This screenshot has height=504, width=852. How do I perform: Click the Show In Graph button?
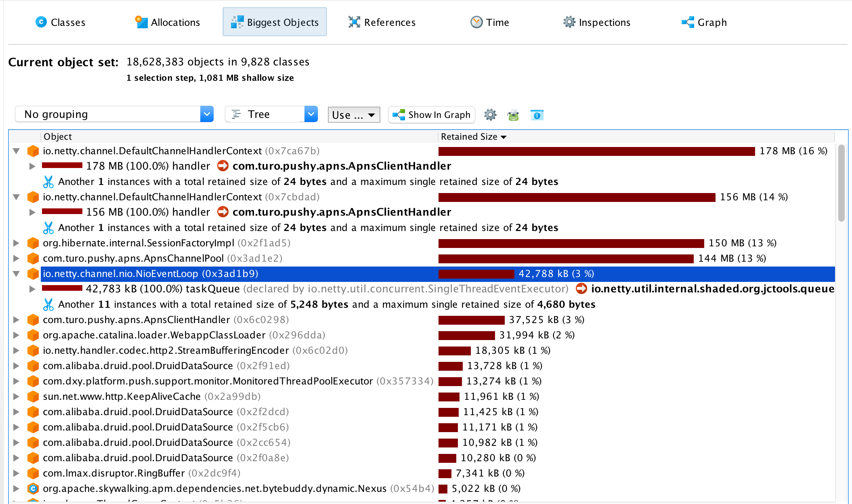click(431, 115)
